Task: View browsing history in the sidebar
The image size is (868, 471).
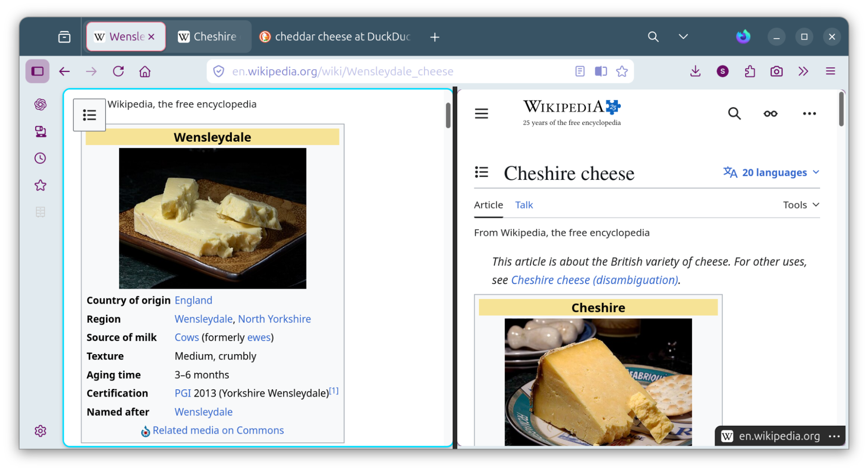Action: tap(40, 158)
